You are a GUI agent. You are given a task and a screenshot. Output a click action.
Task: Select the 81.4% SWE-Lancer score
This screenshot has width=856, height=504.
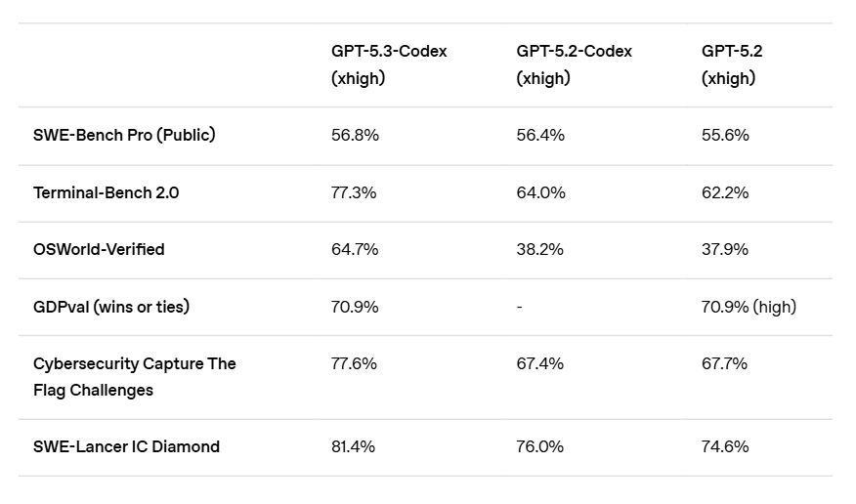tap(354, 446)
